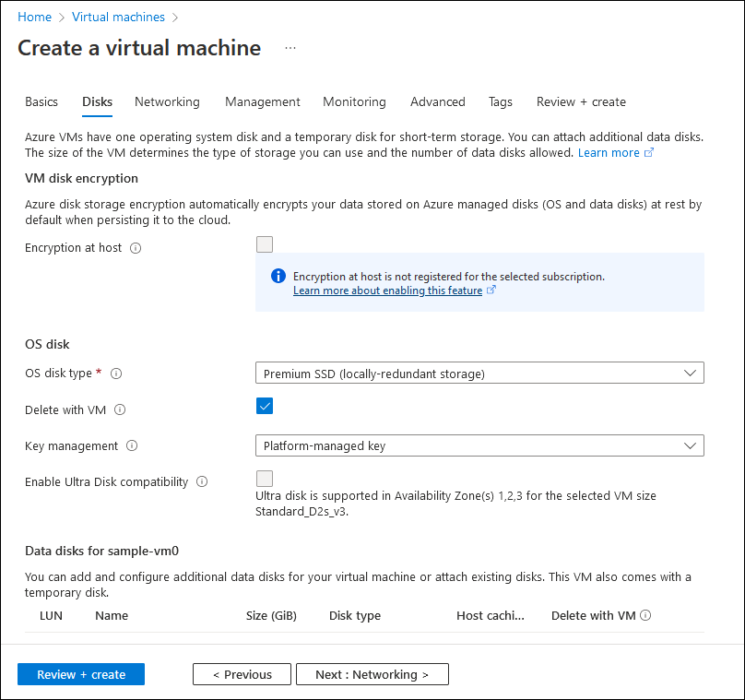
Task: Uncheck Delete with VM for the OS disk
Action: tap(265, 406)
